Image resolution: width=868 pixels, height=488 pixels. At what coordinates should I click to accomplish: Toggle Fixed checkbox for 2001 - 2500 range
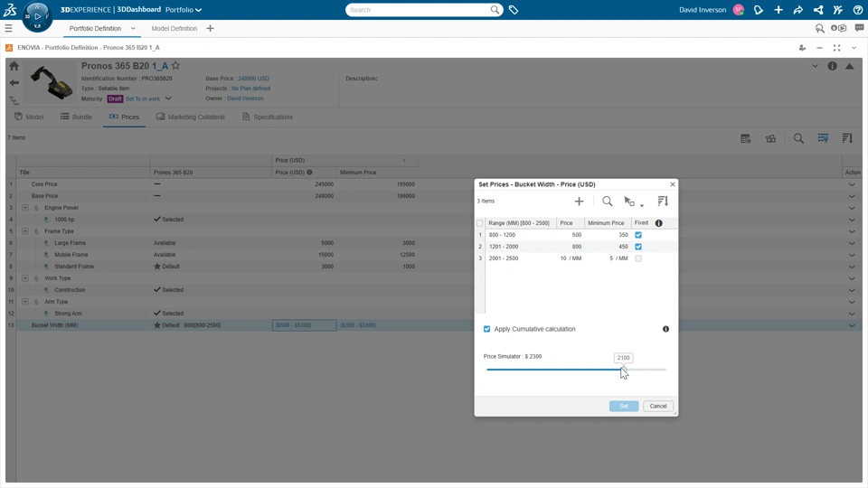638,258
